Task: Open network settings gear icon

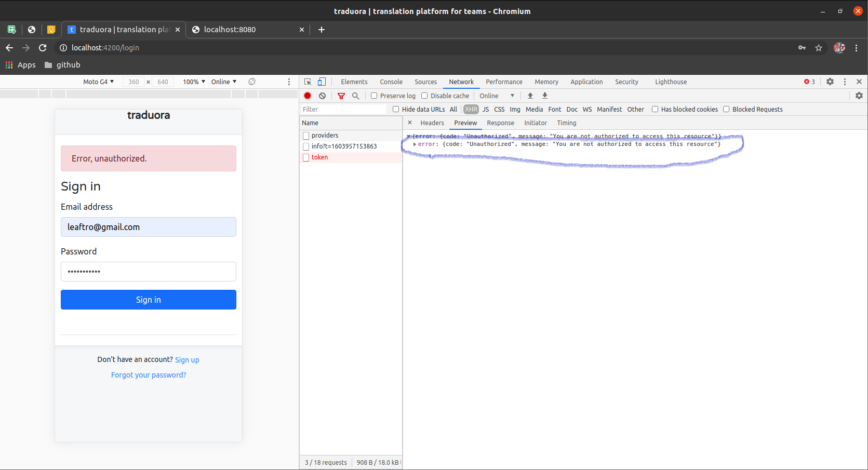Action: pyautogui.click(x=859, y=96)
